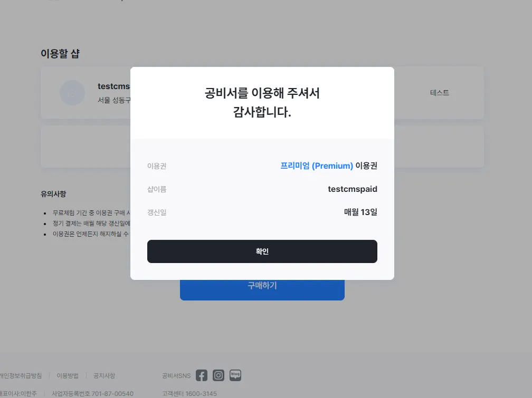
Task: Select the testcms shop name in card
Action: point(113,86)
